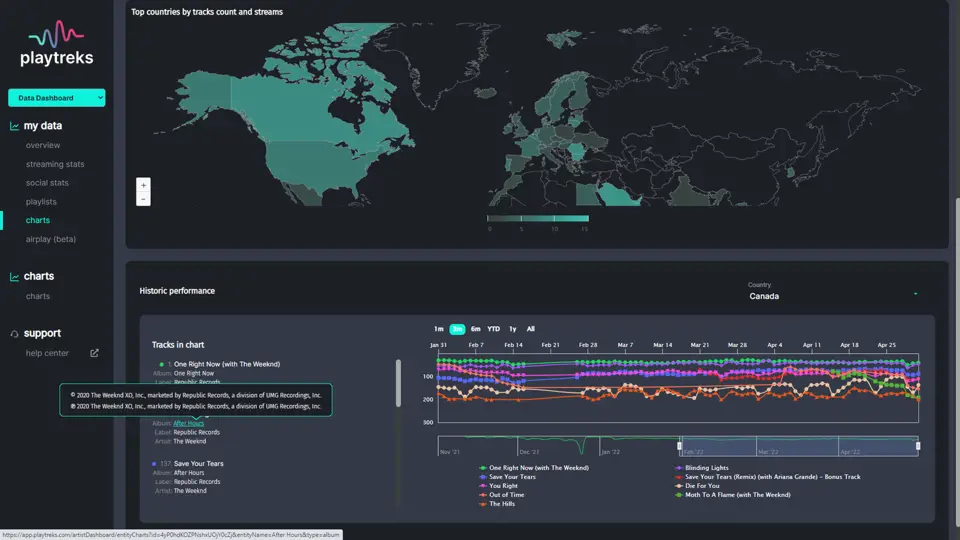Click the tracks list scrollbar

click(x=399, y=383)
